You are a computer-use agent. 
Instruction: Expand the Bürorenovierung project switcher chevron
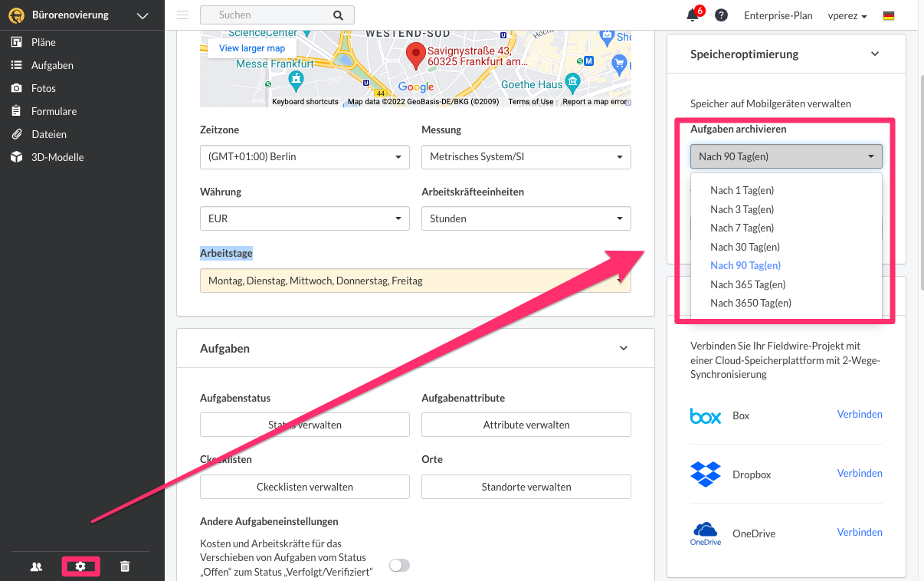click(142, 15)
